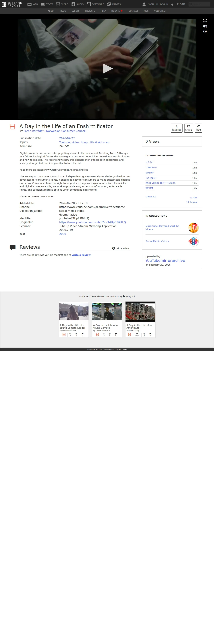The image size is (214, 644).
Task: Open the Donate menu item
Action: tap(117, 11)
